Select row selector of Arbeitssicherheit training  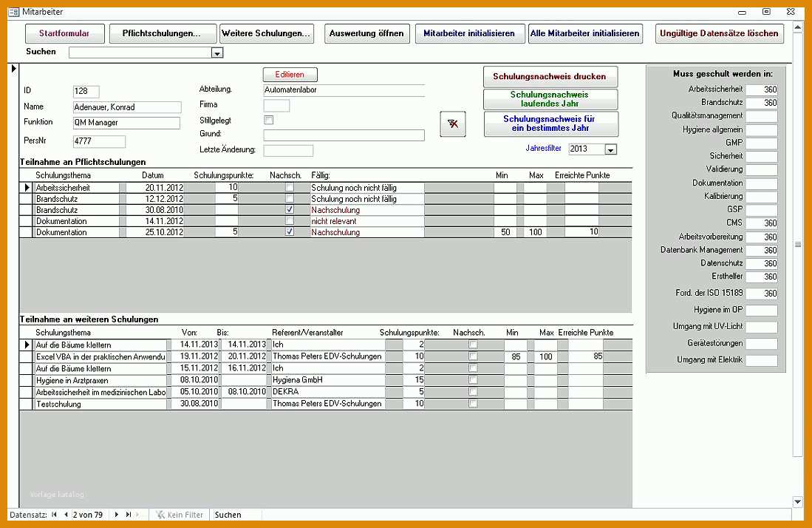pyautogui.click(x=27, y=188)
